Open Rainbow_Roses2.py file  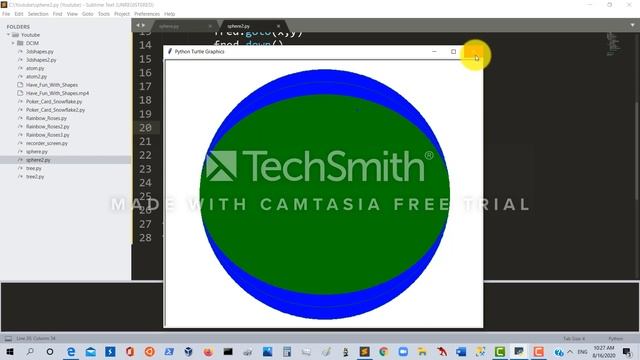tap(48, 127)
